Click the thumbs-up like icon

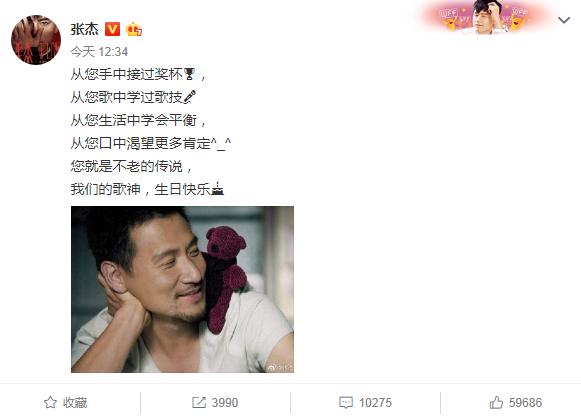click(496, 402)
